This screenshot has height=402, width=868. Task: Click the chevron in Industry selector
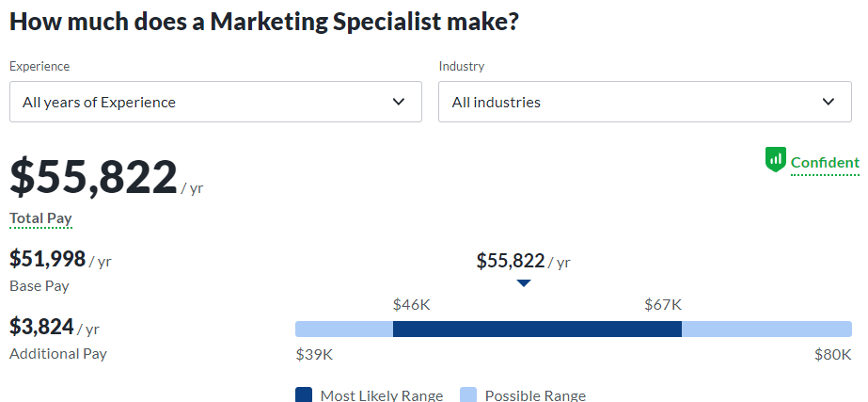[x=829, y=102]
